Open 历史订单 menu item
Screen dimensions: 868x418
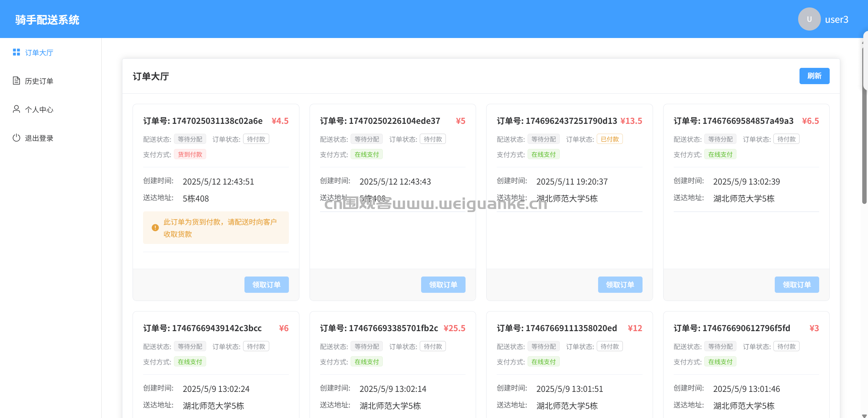coord(39,81)
